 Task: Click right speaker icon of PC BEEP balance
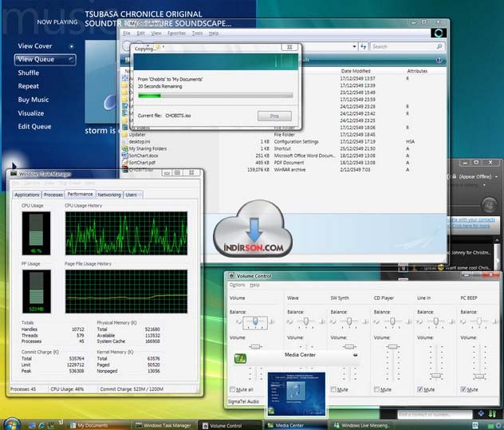[x=495, y=322]
